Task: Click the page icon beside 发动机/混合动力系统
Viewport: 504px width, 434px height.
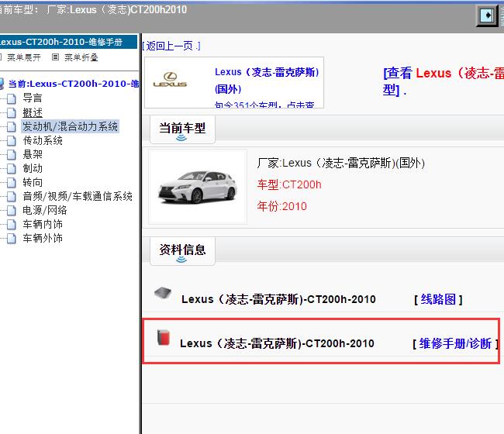Action: pyautogui.click(x=12, y=126)
